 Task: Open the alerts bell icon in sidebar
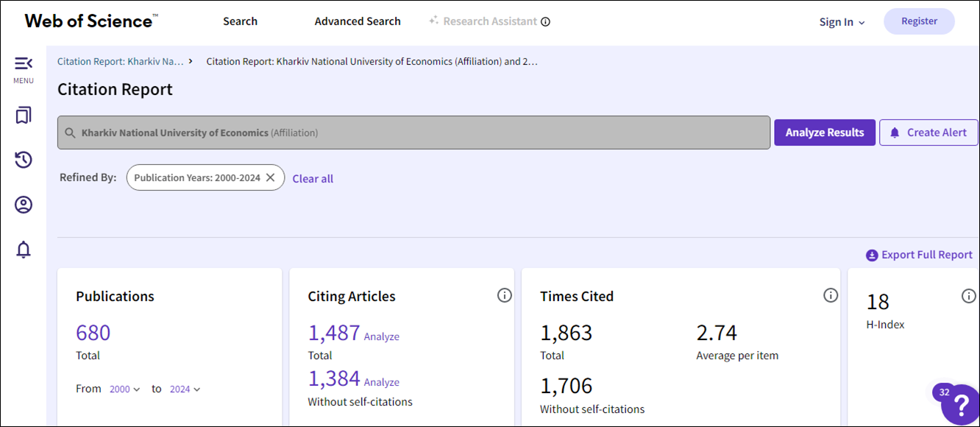[24, 250]
